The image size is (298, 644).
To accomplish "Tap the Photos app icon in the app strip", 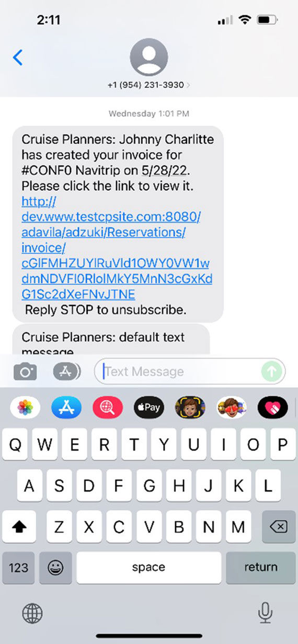I will 25,407.
